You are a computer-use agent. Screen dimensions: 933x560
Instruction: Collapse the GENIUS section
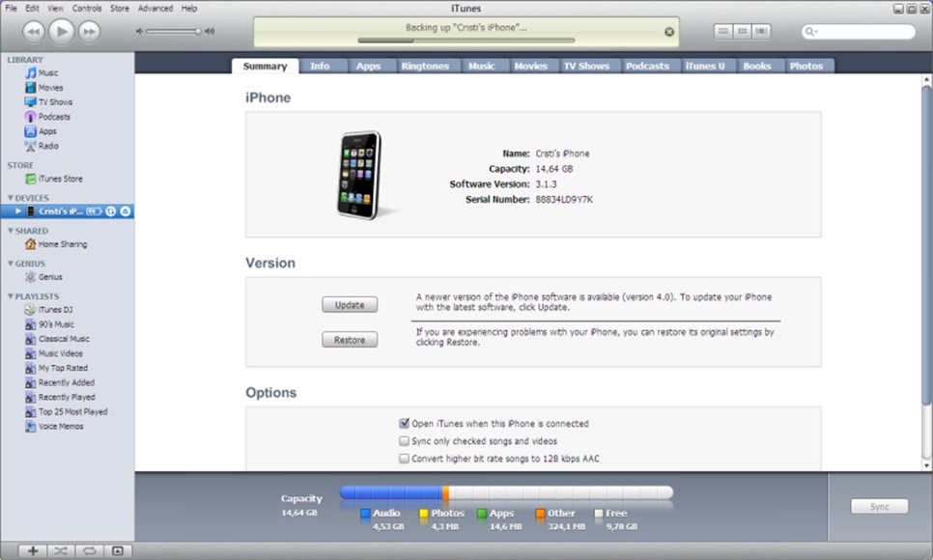coord(10,263)
